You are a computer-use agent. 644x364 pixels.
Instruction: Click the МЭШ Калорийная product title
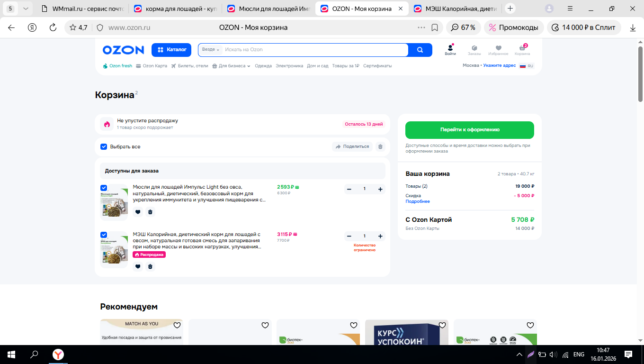[x=197, y=240]
